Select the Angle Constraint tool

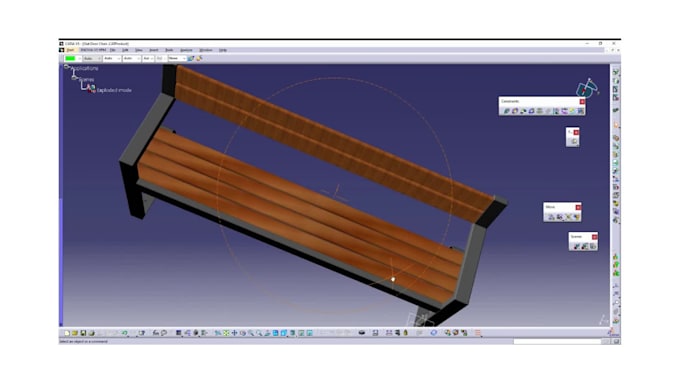tap(531, 111)
